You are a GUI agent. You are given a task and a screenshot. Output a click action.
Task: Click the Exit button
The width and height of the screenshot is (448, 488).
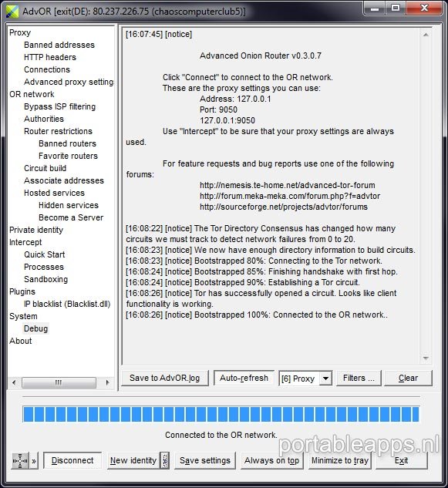tap(401, 460)
